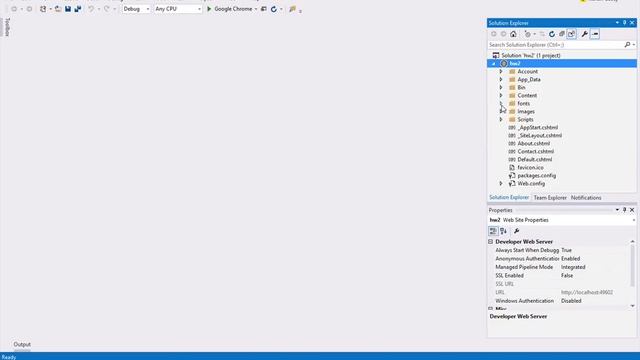Viewport: 640px width, 360px height.
Task: Click the Solution Explorer Properties wrench icon
Action: click(584, 34)
